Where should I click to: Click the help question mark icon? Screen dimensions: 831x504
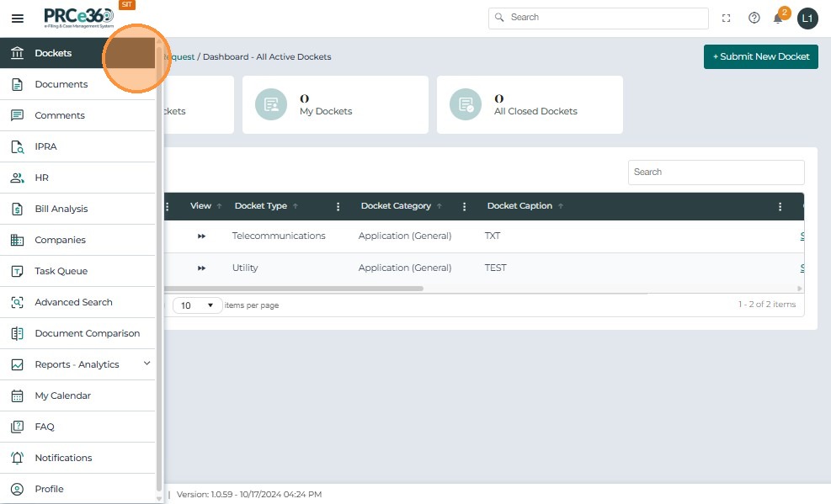(754, 18)
